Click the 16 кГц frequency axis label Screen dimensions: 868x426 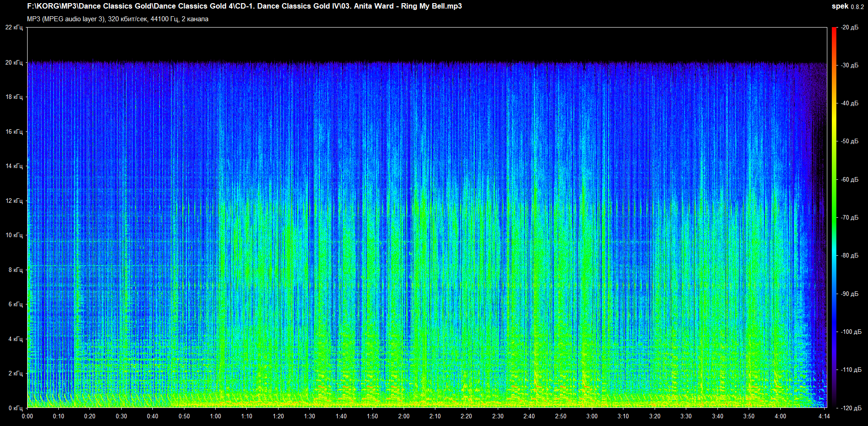[x=14, y=132]
